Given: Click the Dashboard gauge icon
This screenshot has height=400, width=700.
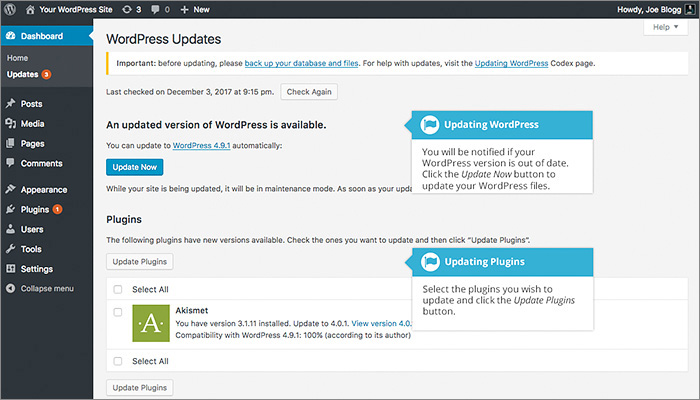Looking at the screenshot, I should (x=11, y=36).
